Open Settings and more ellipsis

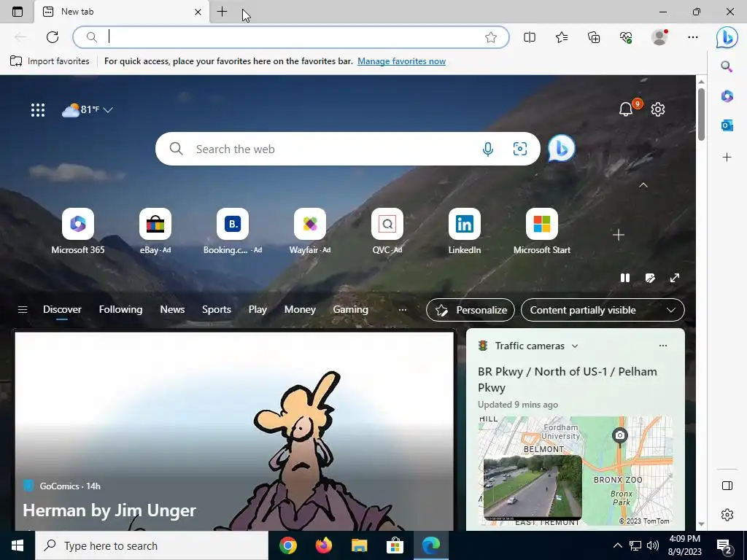pyautogui.click(x=693, y=37)
